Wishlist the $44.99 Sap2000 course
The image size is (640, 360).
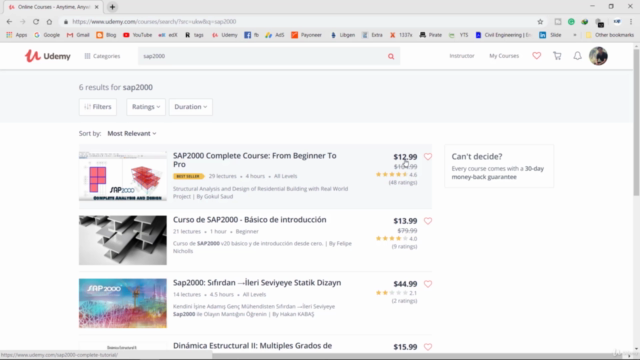click(x=428, y=284)
